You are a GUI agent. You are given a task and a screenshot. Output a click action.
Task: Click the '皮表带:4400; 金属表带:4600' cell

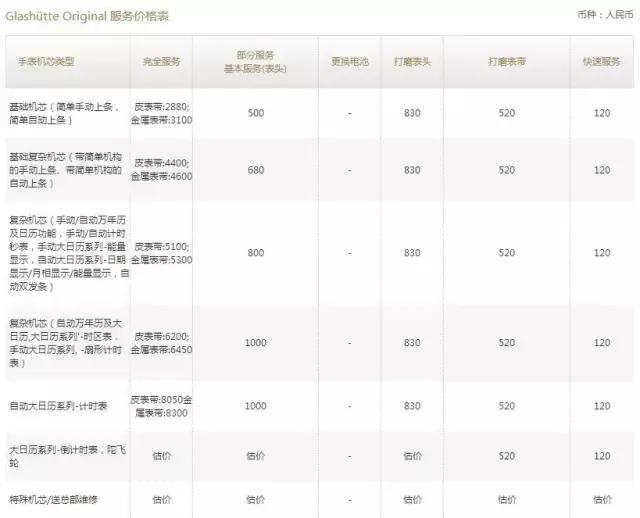[162, 170]
